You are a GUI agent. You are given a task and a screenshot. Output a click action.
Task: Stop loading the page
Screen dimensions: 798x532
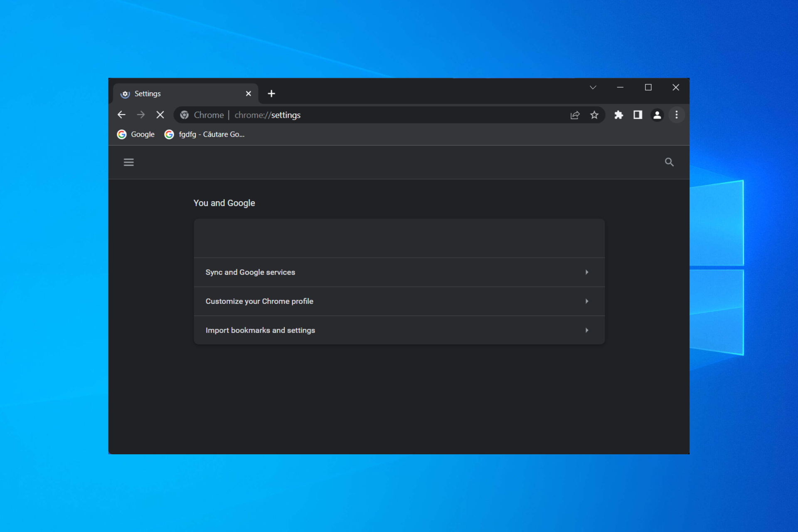point(160,115)
